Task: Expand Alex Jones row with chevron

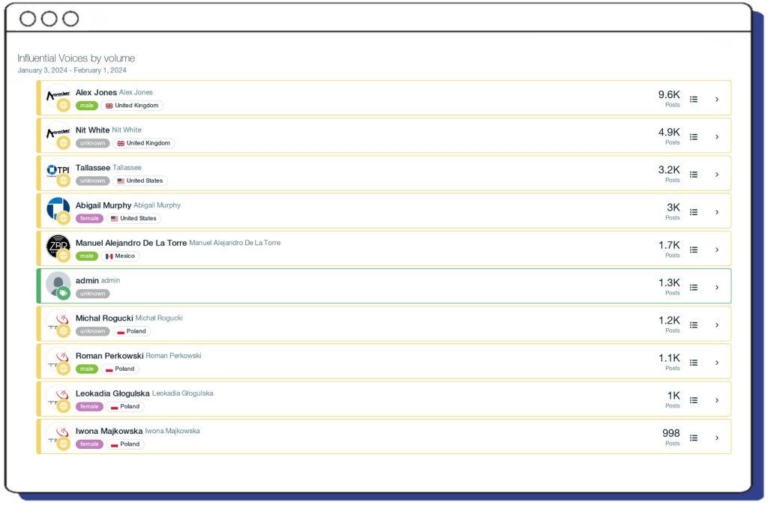Action: (717, 99)
